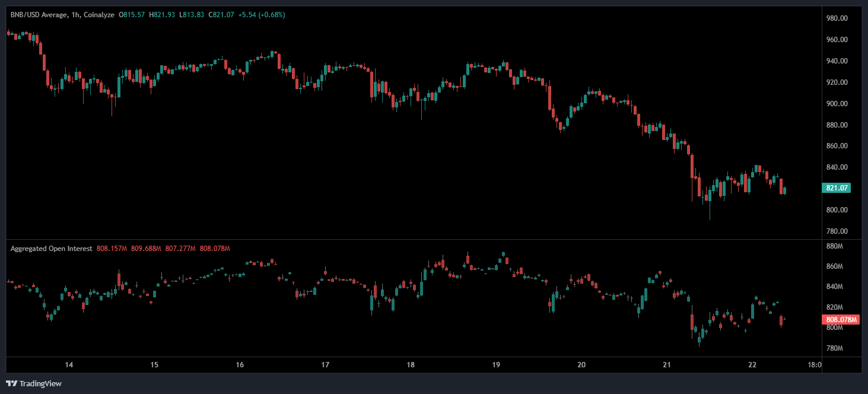This screenshot has height=394, width=868.
Task: Click date label 14 on time axis
Action: click(x=69, y=365)
